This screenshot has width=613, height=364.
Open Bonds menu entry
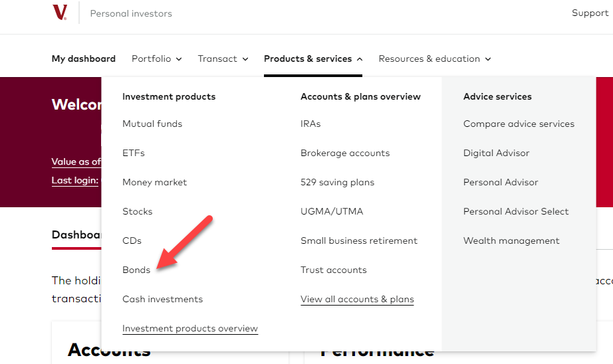pyautogui.click(x=136, y=270)
